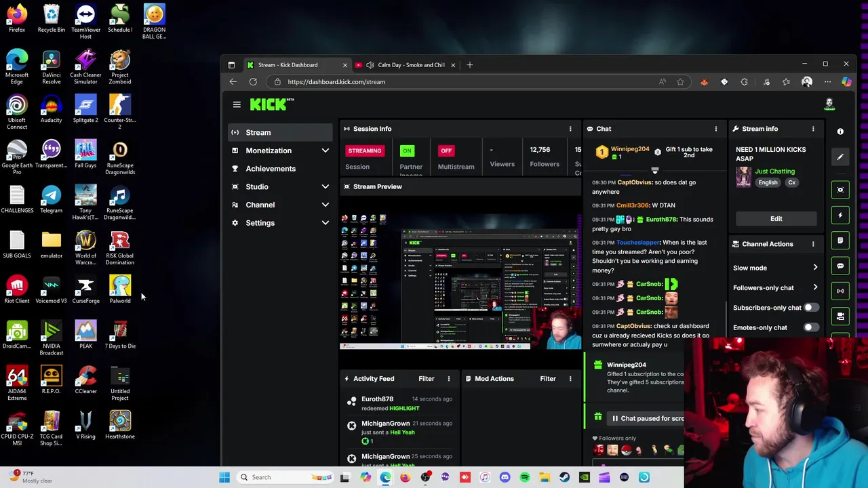Open Session Info panel options menu
This screenshot has height=488, width=868.
(570, 129)
